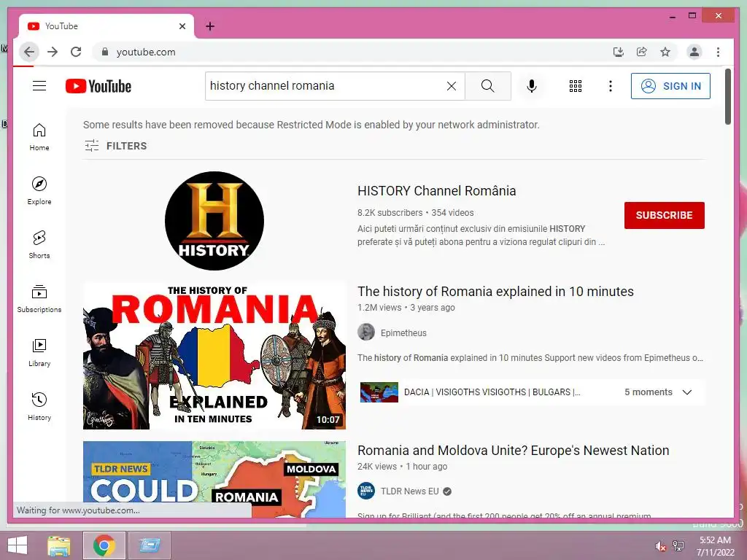Open Subscriptions in the sidebar
The height and width of the screenshot is (560, 747).
click(x=39, y=298)
